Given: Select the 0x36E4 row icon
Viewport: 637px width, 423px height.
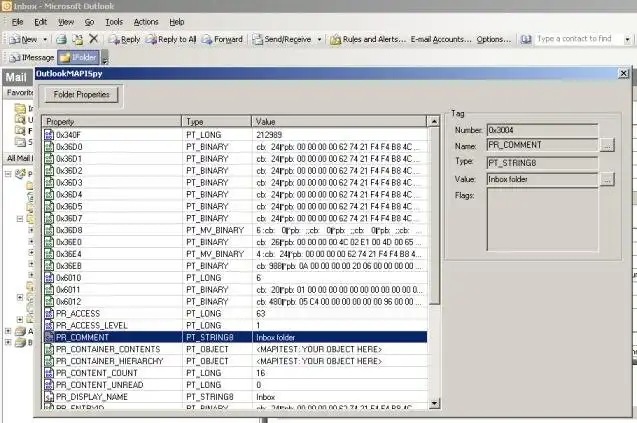Looking at the screenshot, I should pyautogui.click(x=49, y=254).
